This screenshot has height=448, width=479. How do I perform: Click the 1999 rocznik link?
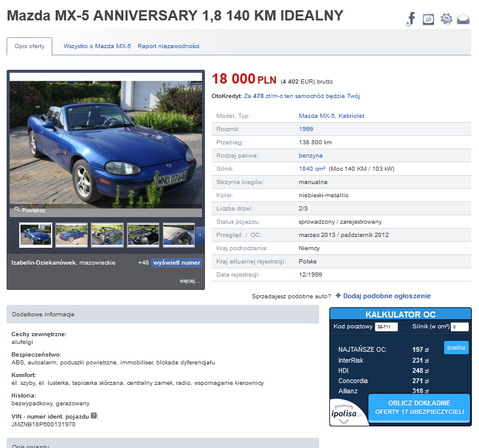tap(306, 129)
